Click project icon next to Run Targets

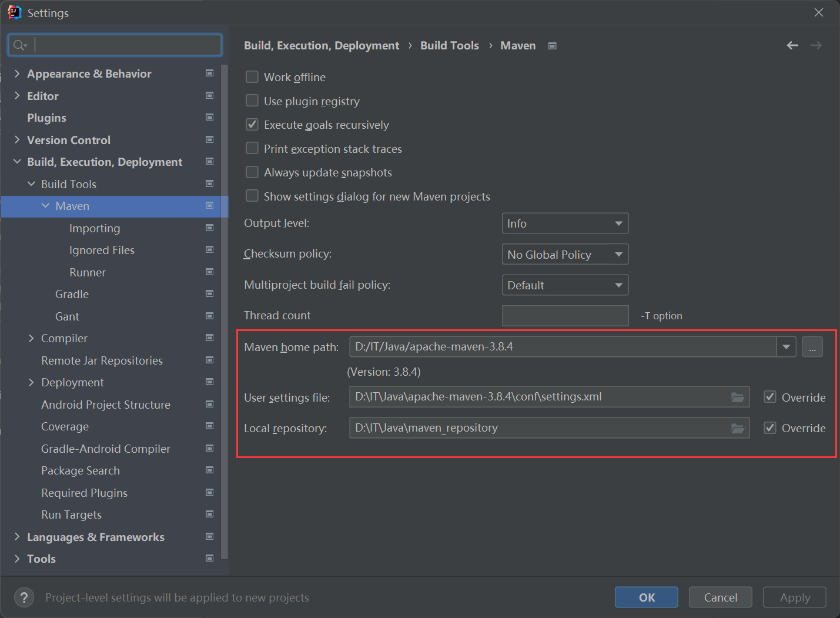pos(209,514)
